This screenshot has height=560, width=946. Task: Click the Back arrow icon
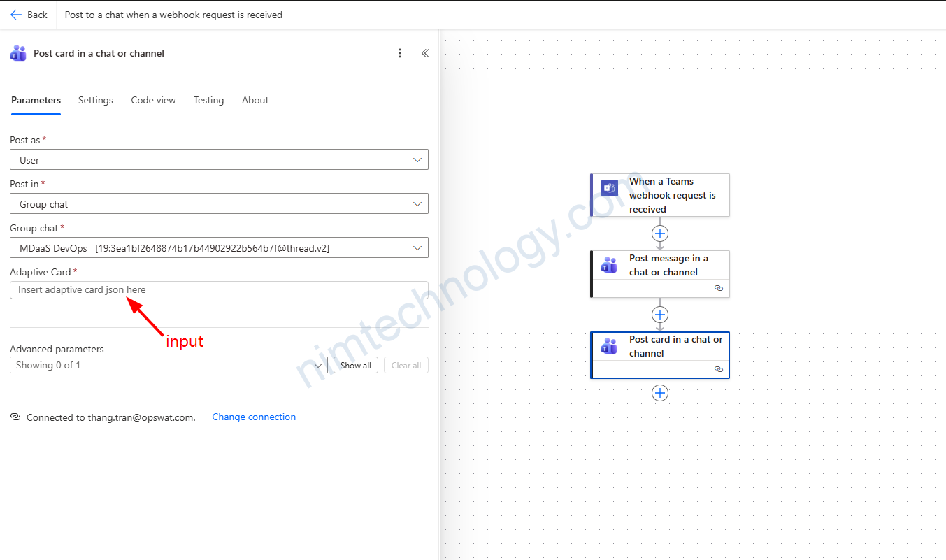click(x=16, y=15)
